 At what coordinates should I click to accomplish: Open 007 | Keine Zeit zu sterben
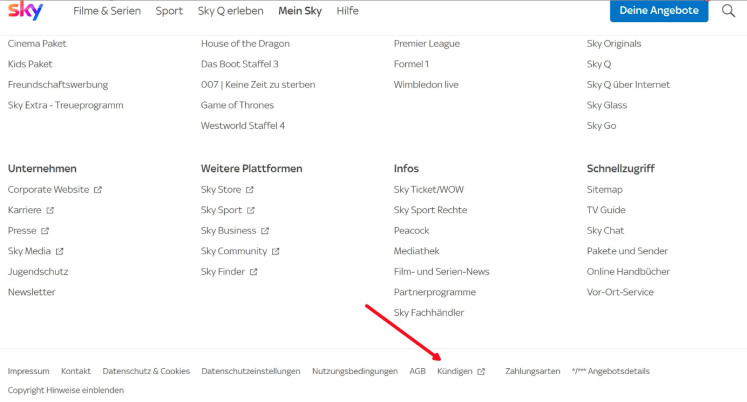pyautogui.click(x=258, y=84)
